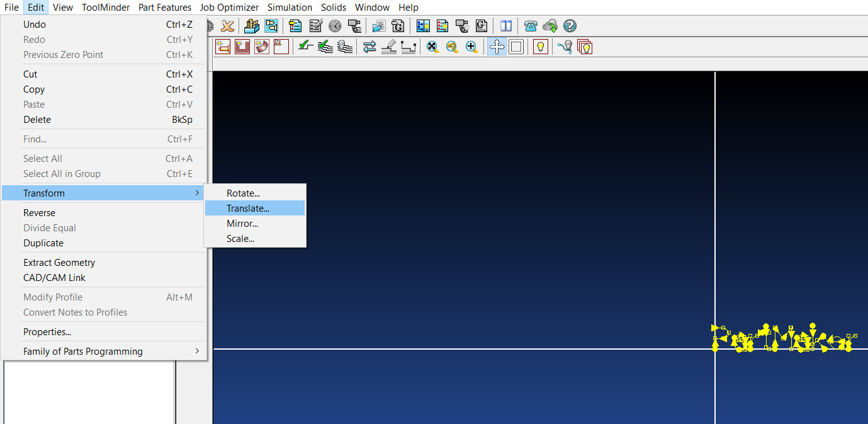Expand the Transform submenu in Edit
868x424 pixels.
tap(44, 193)
